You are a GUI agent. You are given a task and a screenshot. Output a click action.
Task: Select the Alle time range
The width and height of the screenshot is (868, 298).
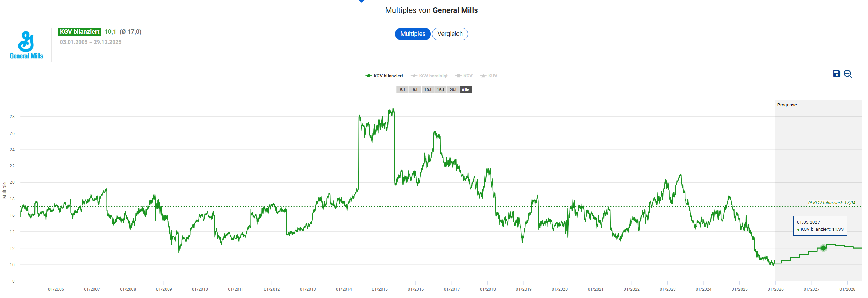point(465,90)
